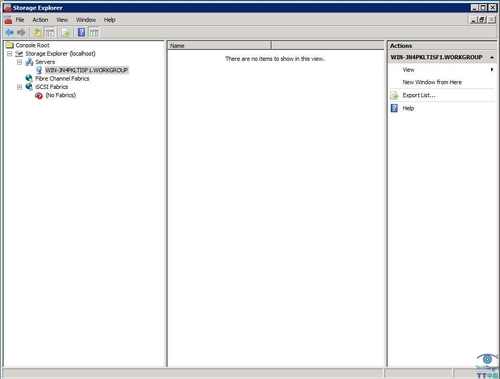Image resolution: width=500 pixels, height=379 pixels.
Task: Click the Actions pane header
Action: click(441, 46)
